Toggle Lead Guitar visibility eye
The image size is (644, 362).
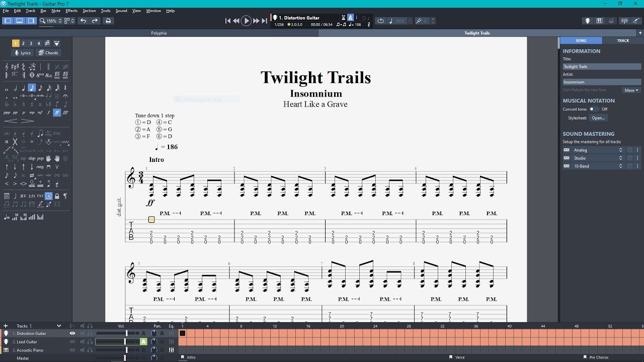pyautogui.click(x=72, y=342)
